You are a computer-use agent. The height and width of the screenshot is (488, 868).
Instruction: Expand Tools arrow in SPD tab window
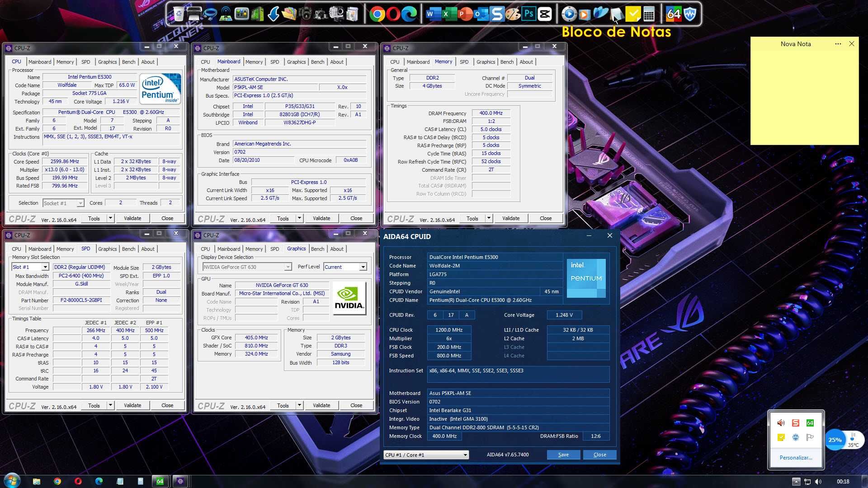(x=110, y=405)
